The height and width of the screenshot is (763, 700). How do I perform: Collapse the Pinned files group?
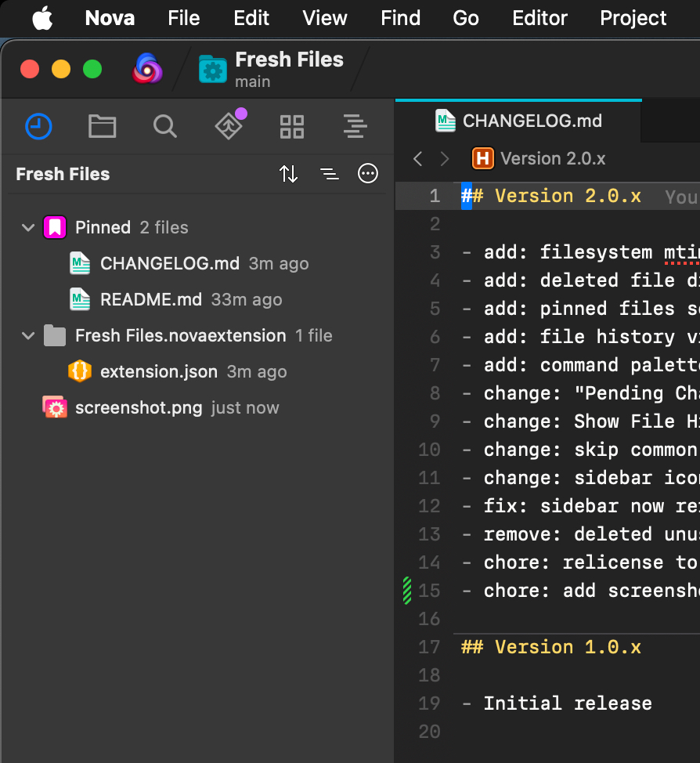point(29,228)
